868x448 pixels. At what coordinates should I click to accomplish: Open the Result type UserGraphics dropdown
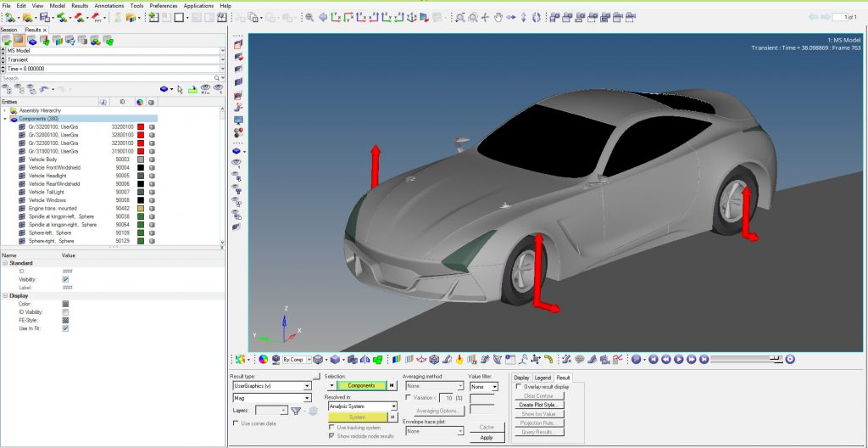(x=307, y=386)
